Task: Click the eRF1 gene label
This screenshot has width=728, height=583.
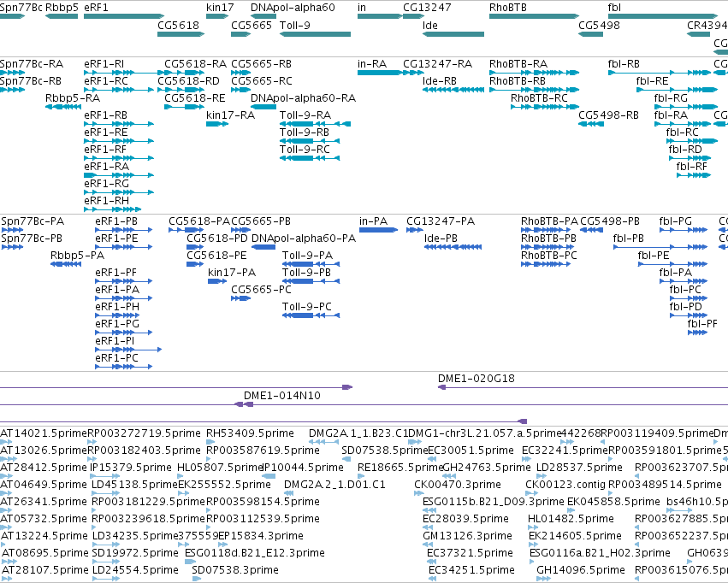Action: 96,8
